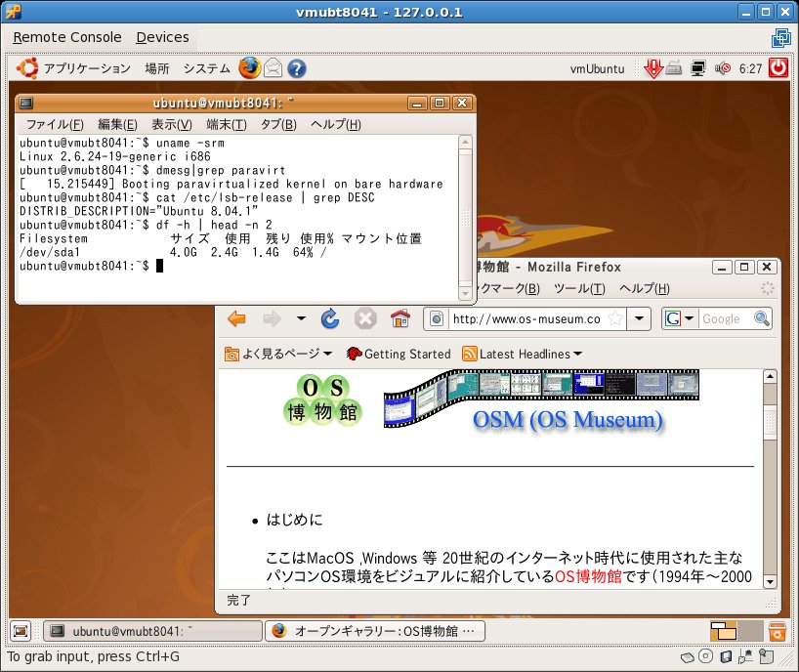Click the muted volume icon
The width and height of the screenshot is (799, 672).
(x=723, y=68)
